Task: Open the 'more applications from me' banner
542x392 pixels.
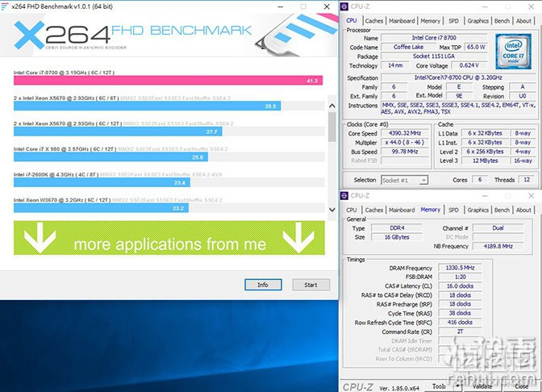Action: pos(169,238)
